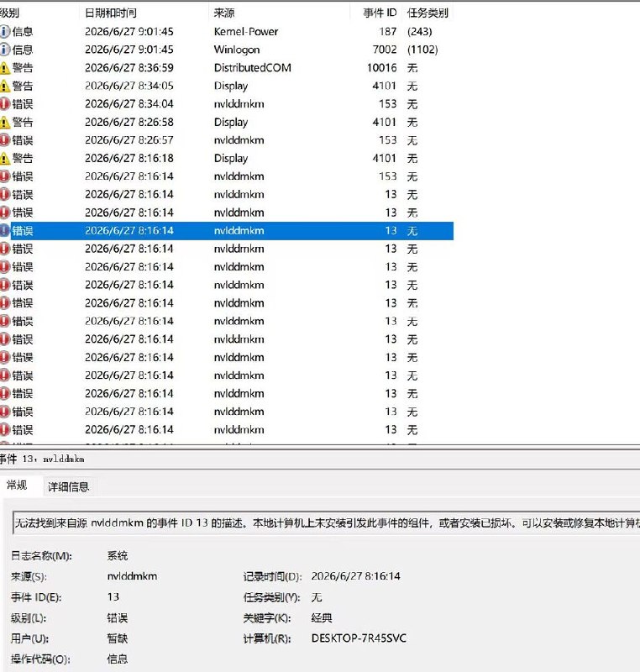The height and width of the screenshot is (672, 640).
Task: Select nvlddmkm error 153 at 8:34:04
Action: tap(227, 103)
